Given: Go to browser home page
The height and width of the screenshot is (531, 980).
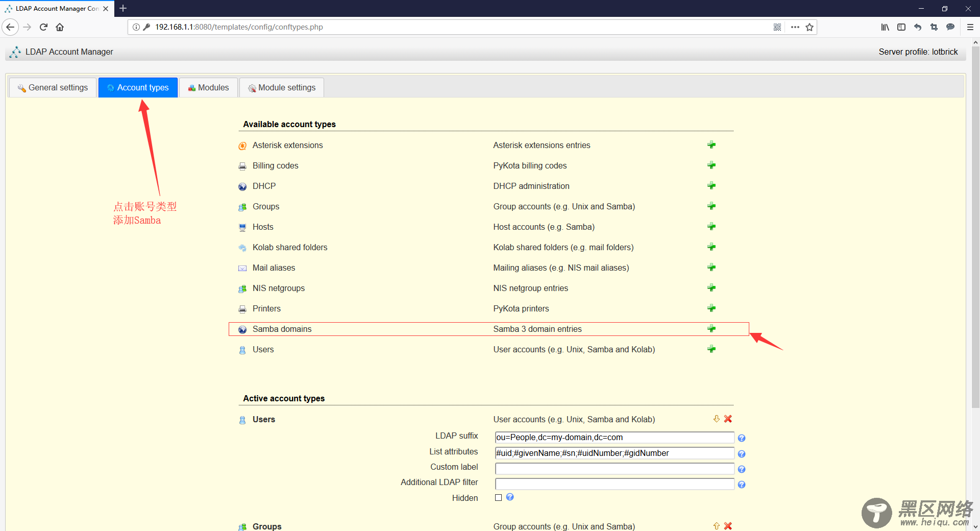Looking at the screenshot, I should (60, 27).
